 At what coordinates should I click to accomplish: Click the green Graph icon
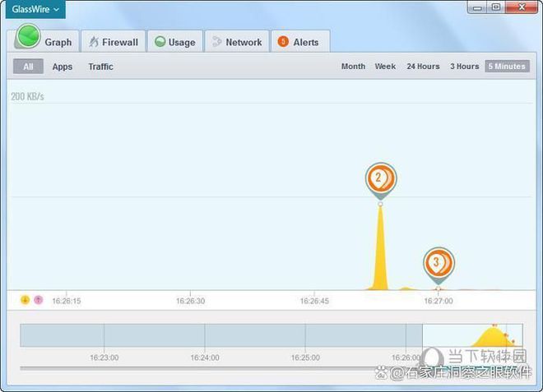pyautogui.click(x=28, y=36)
